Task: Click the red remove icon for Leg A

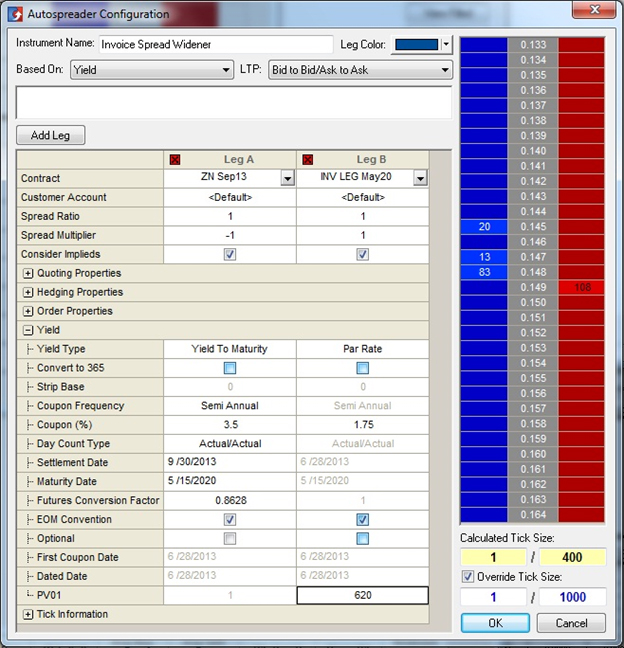Action: [x=175, y=159]
